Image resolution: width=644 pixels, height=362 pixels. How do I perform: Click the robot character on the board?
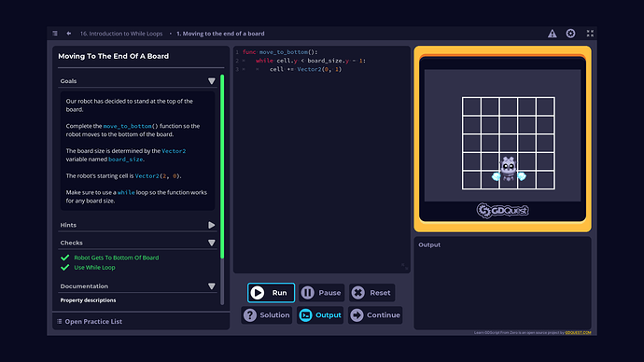[509, 169]
